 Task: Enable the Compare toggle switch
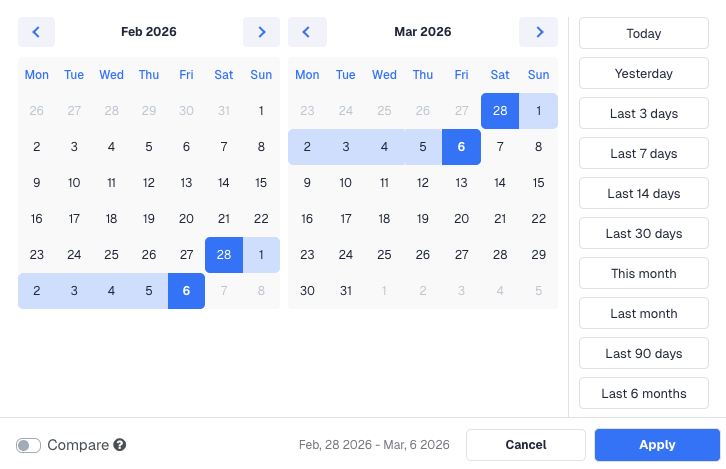coord(29,445)
